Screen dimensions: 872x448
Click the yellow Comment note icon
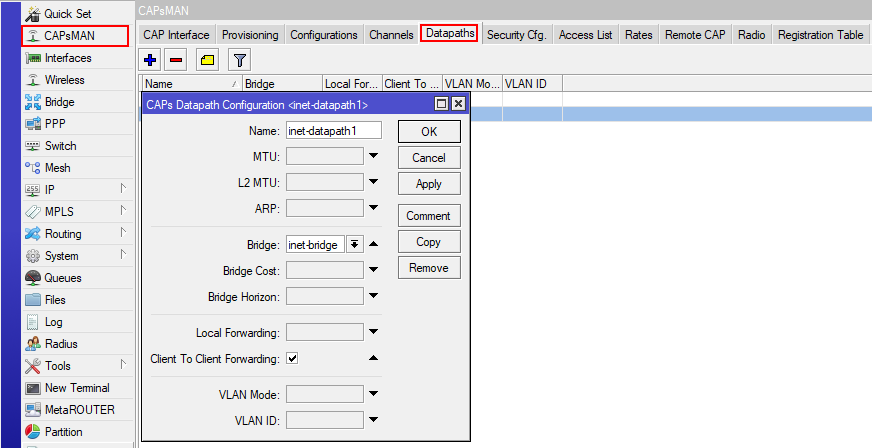207,60
